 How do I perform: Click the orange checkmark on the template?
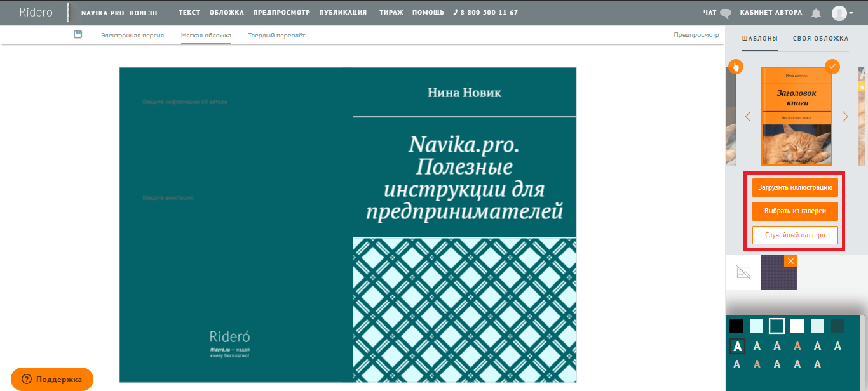(x=832, y=66)
